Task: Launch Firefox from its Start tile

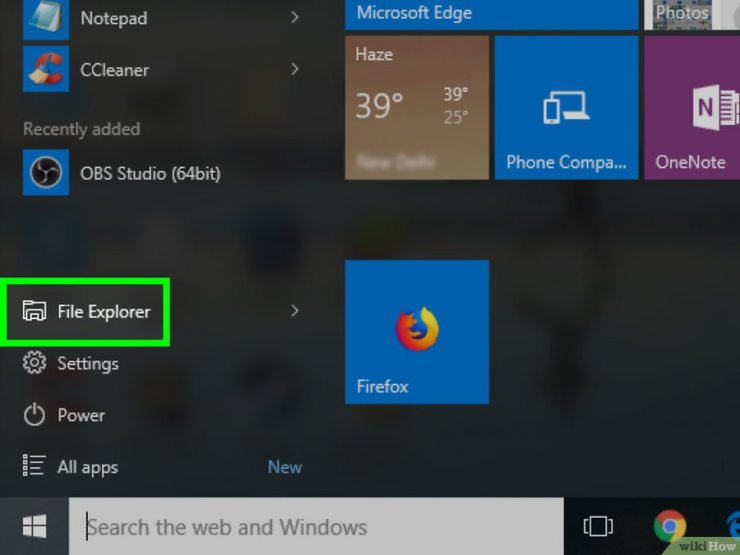Action: (x=417, y=332)
